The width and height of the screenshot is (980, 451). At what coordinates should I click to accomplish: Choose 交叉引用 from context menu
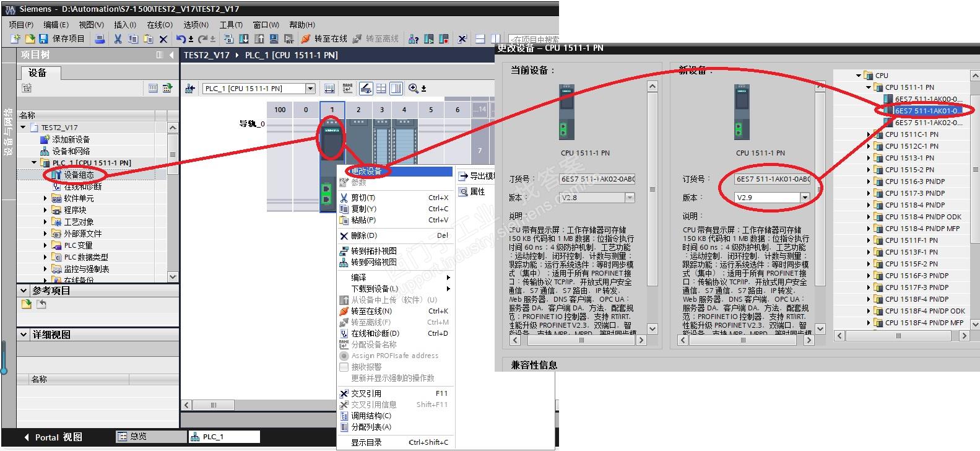click(396, 393)
